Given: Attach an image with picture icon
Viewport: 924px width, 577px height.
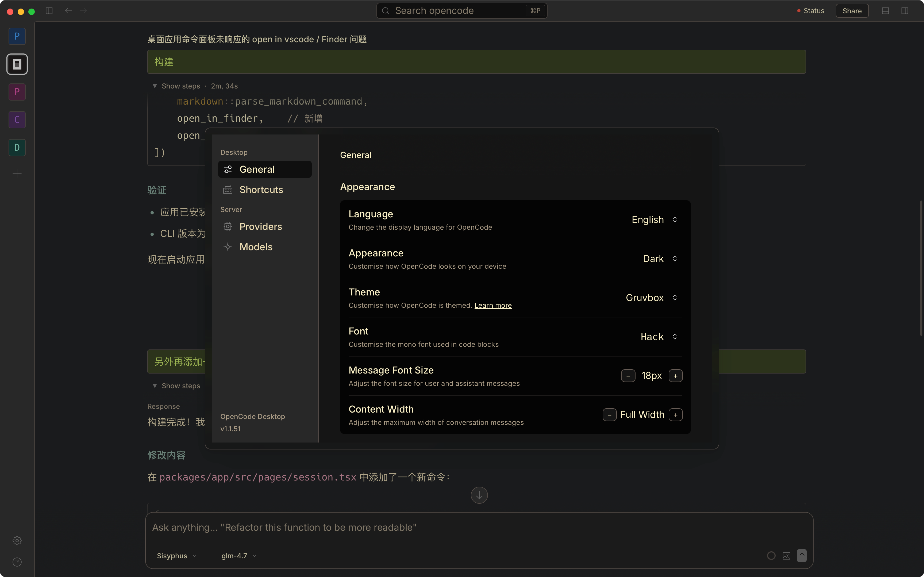Looking at the screenshot, I should click(x=786, y=556).
